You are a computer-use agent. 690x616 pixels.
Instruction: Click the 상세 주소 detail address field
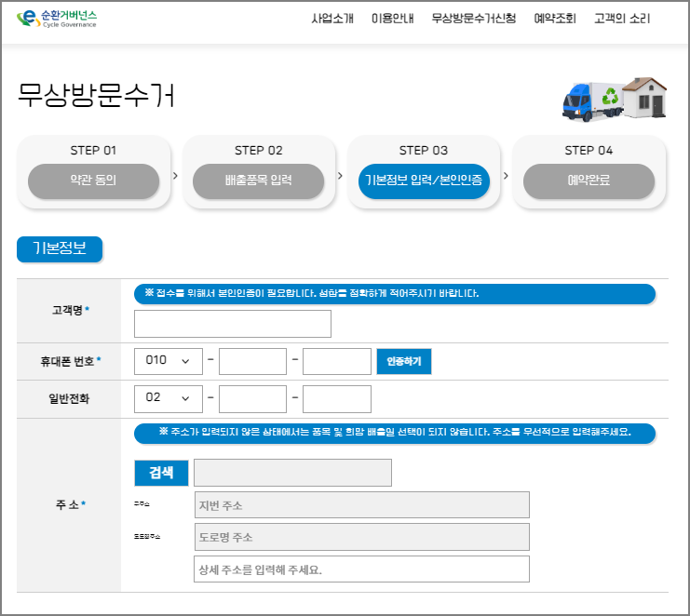click(361, 569)
